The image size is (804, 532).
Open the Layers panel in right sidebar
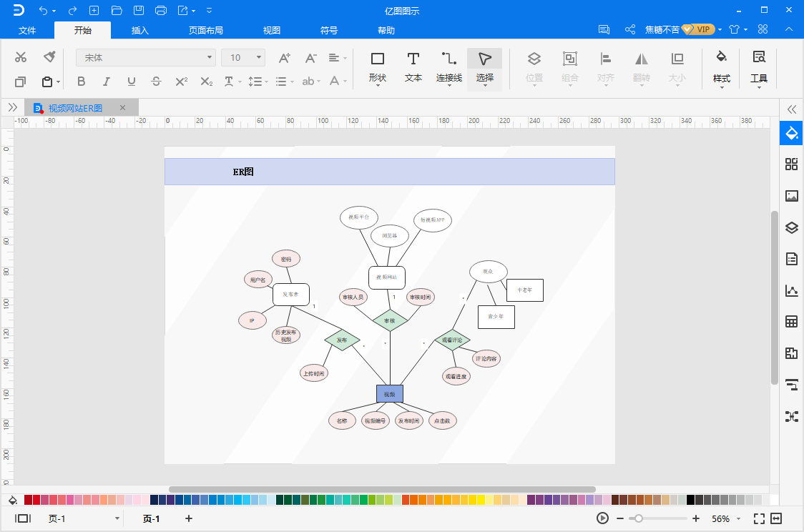[x=791, y=228]
